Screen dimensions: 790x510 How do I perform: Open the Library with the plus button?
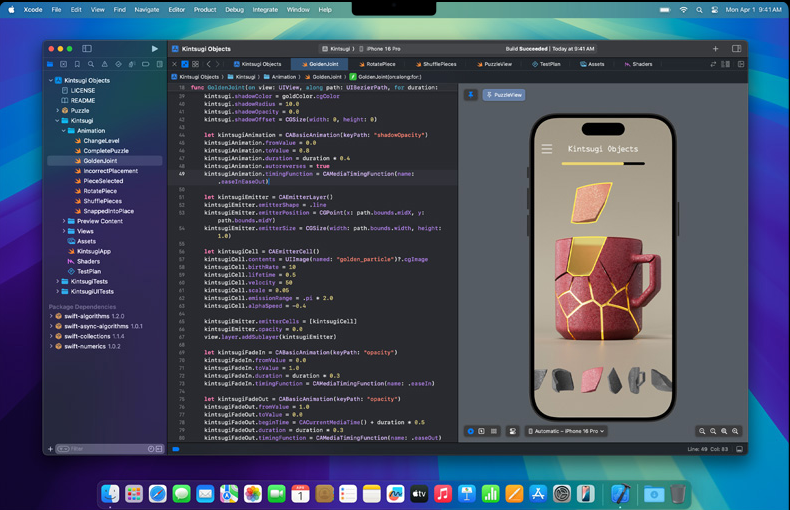[x=715, y=49]
